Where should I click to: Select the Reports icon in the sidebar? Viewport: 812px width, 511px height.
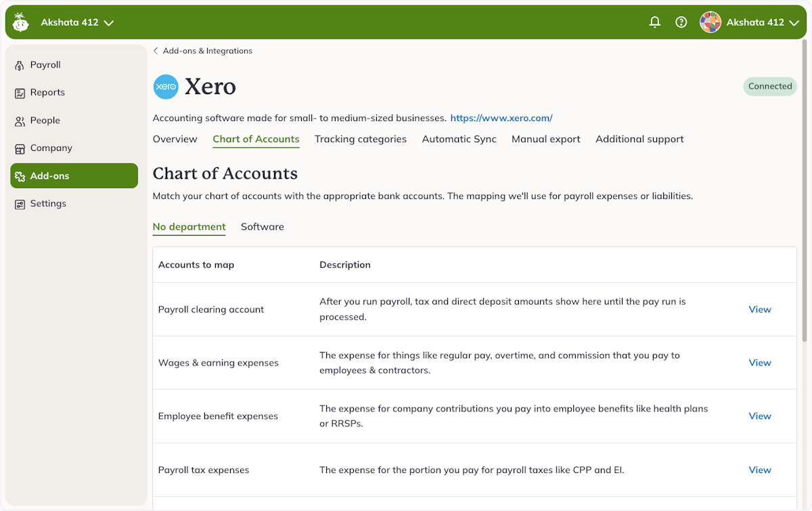(x=18, y=92)
